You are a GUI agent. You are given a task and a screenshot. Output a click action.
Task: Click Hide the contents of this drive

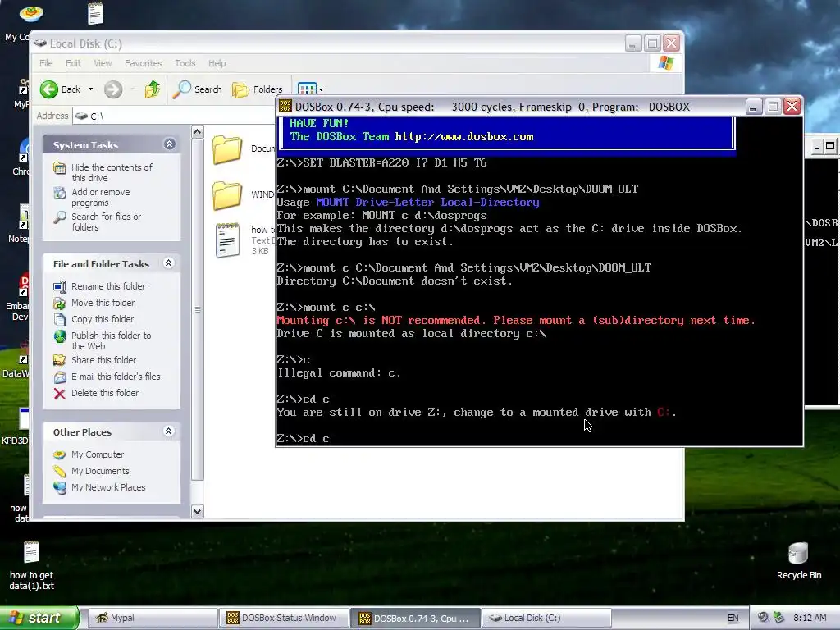pyautogui.click(x=112, y=172)
